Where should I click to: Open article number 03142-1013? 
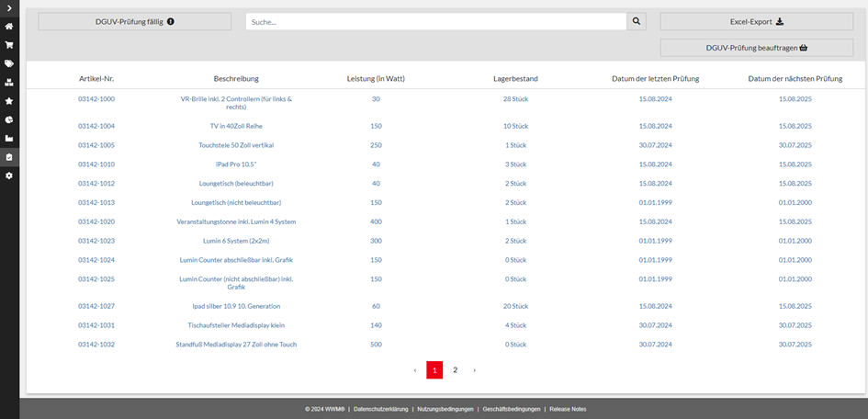96,202
